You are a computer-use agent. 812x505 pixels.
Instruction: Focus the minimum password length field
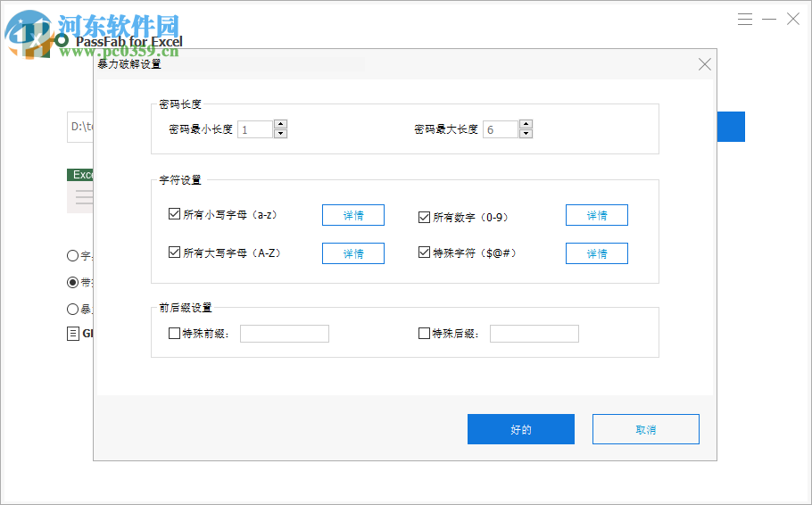pos(255,129)
